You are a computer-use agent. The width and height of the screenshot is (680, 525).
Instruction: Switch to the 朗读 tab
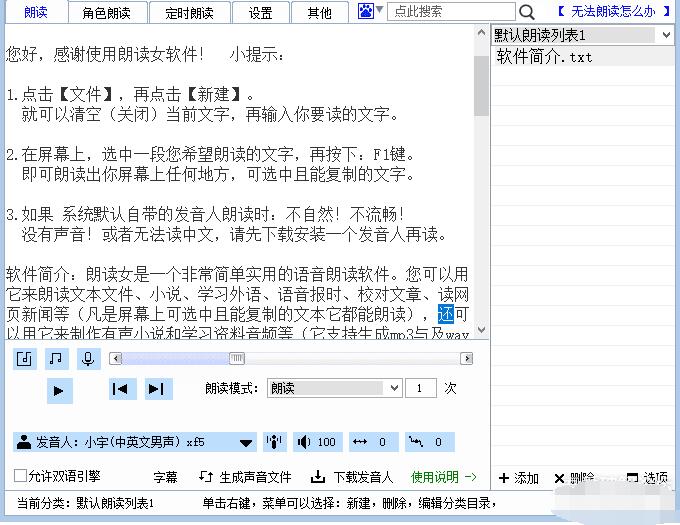36,12
